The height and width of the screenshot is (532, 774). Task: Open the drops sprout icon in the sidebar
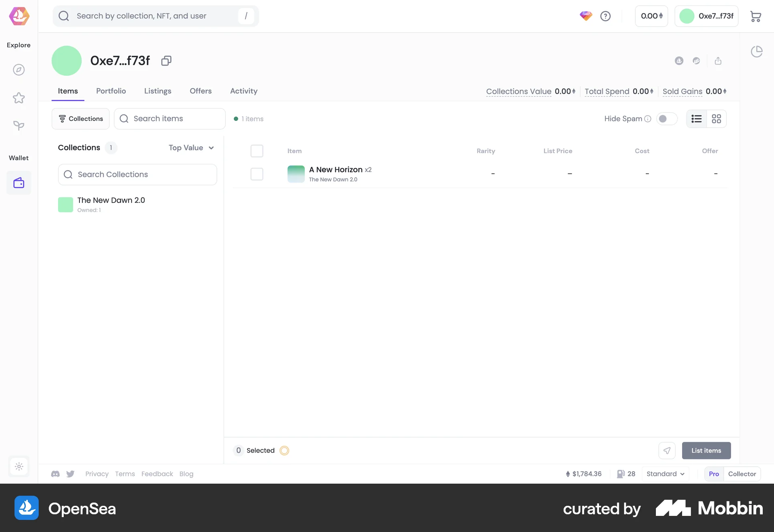[x=19, y=126]
